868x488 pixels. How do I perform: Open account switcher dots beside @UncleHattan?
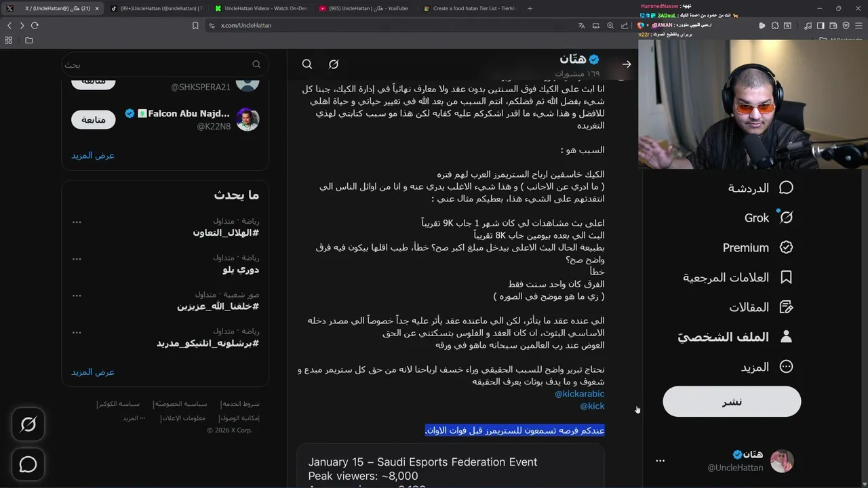point(660,461)
